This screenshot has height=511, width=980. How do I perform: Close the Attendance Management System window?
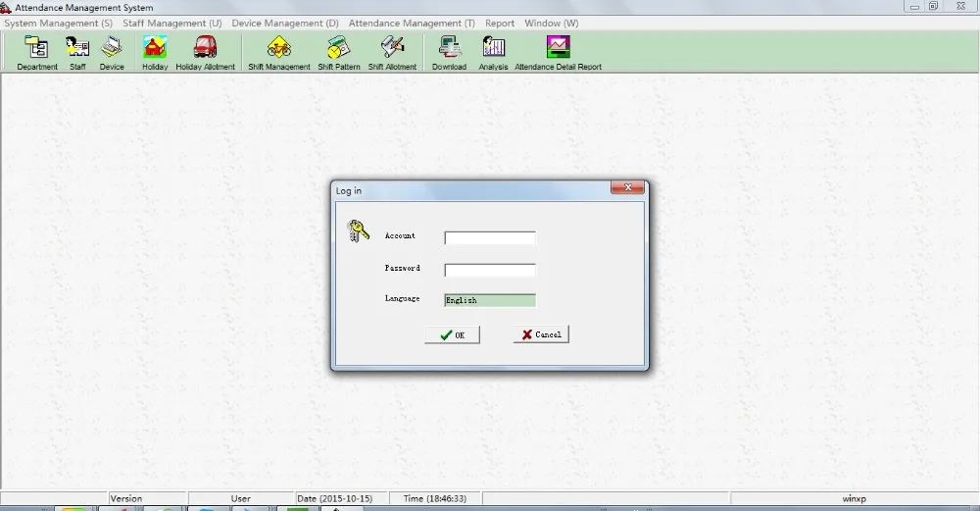(961, 6)
